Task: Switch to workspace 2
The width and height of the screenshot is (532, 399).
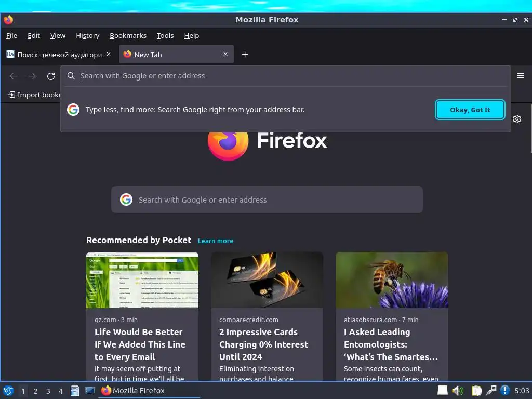Action: point(36,391)
